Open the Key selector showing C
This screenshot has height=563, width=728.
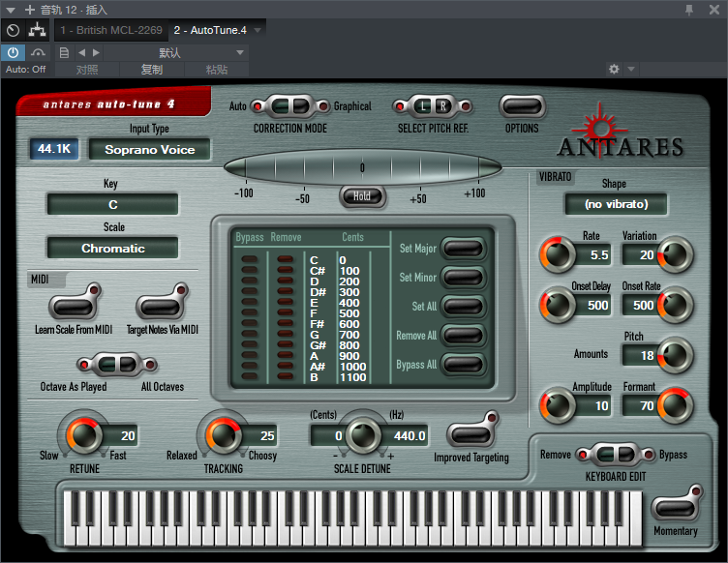tap(113, 204)
